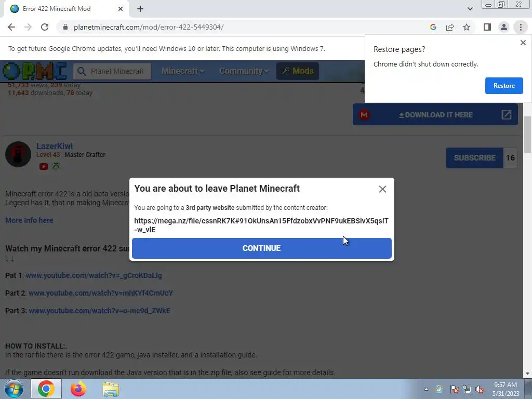Screen dimensions: 532x399
Task: Click the HOW TO INSTALL heading
Action: click(36, 346)
